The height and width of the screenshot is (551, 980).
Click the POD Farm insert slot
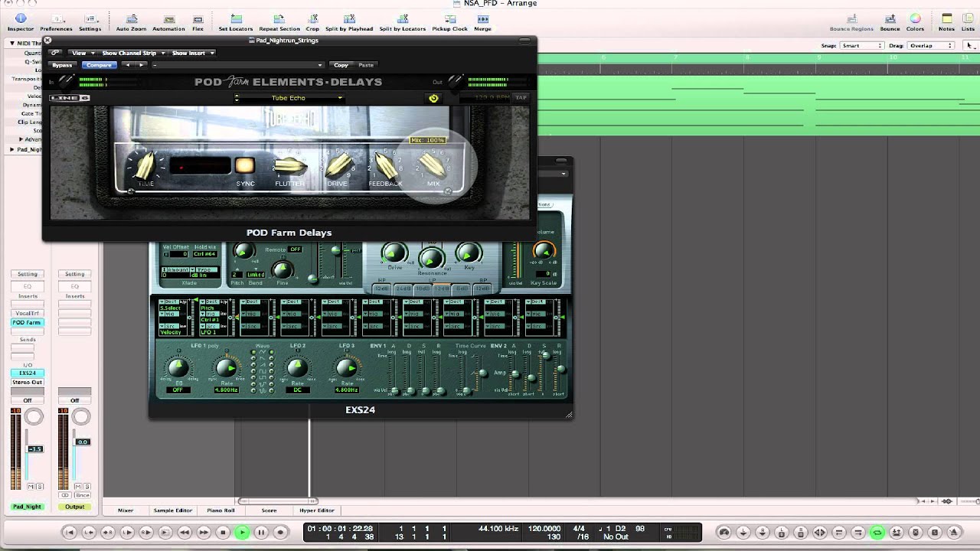tap(28, 323)
